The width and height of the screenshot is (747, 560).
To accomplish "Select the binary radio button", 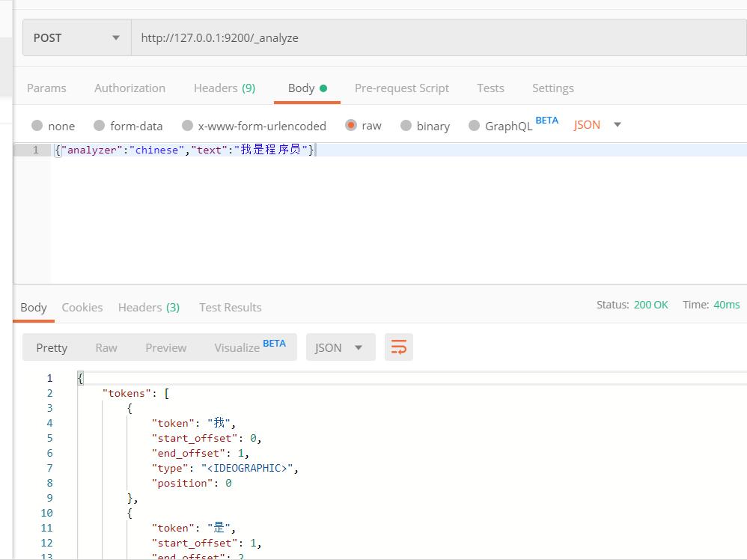I will pos(406,125).
